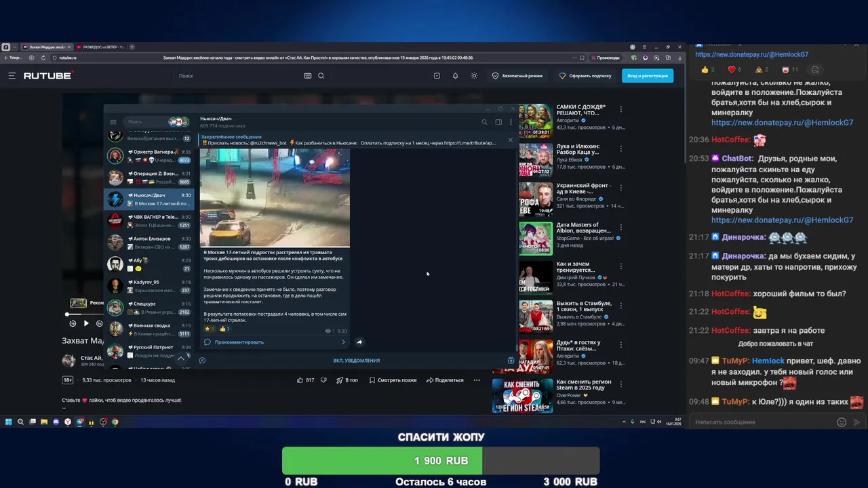Open the donatepay link in top chat message
The width and height of the screenshot is (868, 488).
pyautogui.click(x=751, y=54)
